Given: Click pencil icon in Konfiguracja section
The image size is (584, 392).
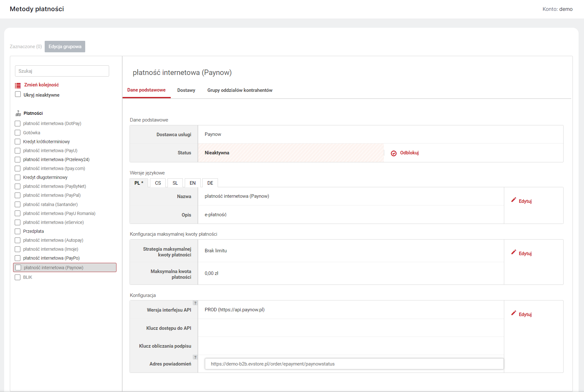Looking at the screenshot, I should [513, 313].
